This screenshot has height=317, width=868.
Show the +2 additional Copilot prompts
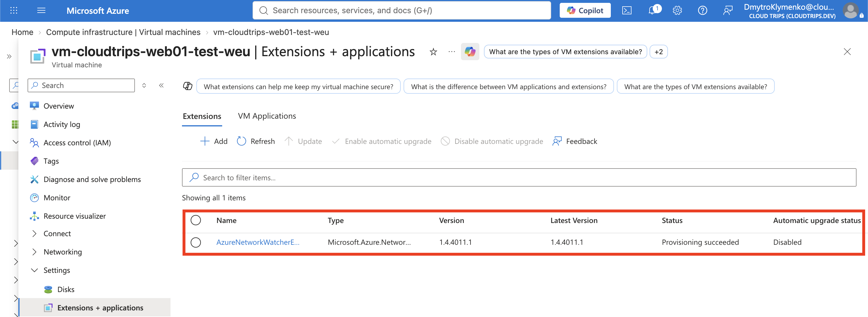coord(658,52)
